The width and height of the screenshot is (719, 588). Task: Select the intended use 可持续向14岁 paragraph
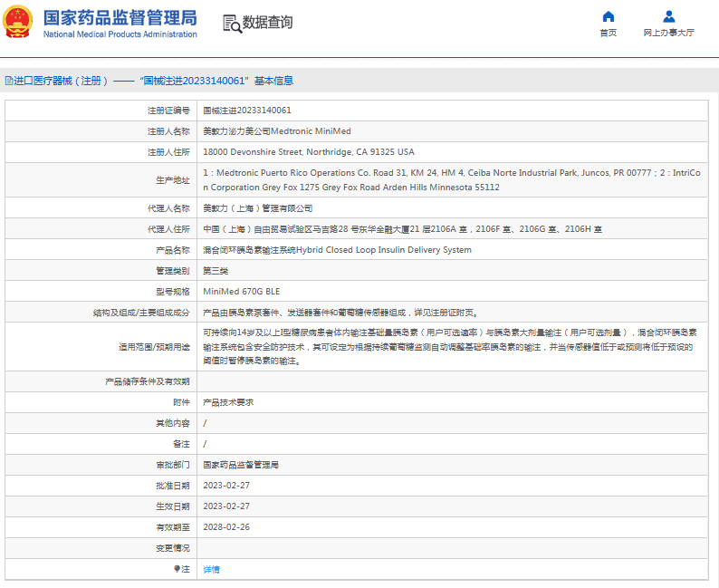[450, 347]
